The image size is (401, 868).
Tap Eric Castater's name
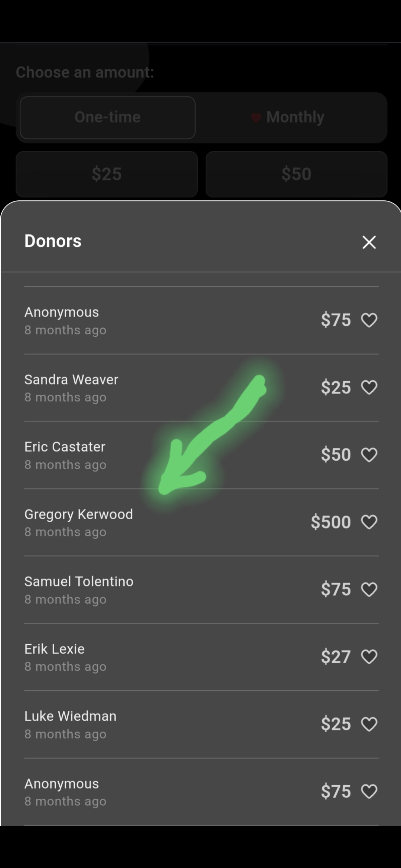pos(65,447)
